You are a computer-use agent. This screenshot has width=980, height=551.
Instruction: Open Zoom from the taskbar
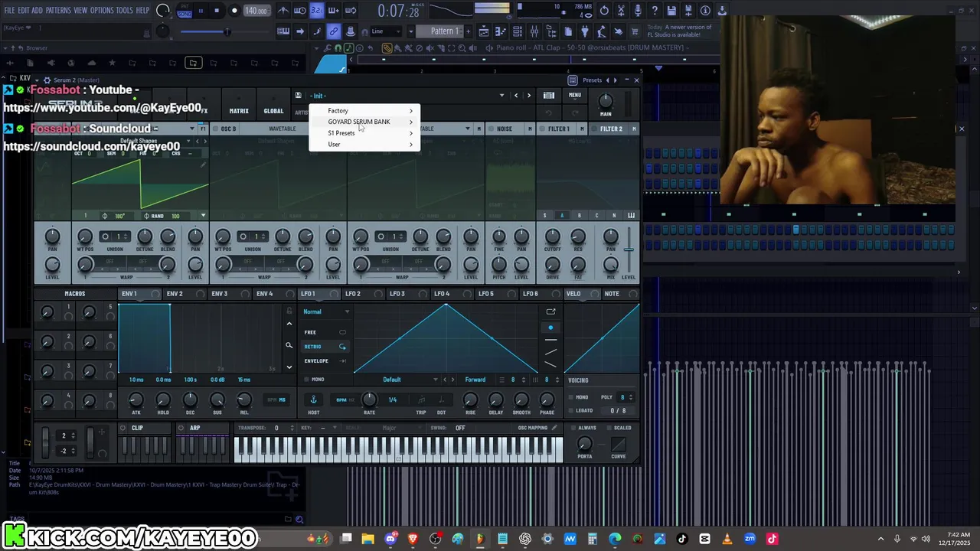tap(750, 539)
